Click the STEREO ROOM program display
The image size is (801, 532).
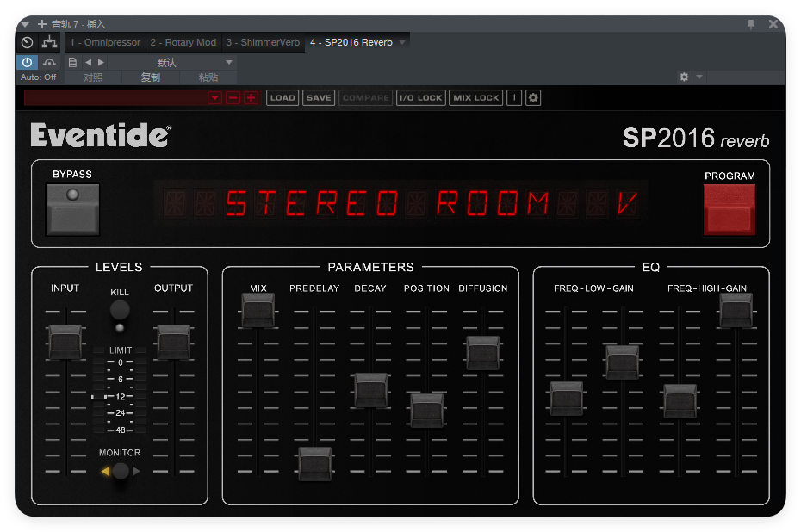[401, 203]
